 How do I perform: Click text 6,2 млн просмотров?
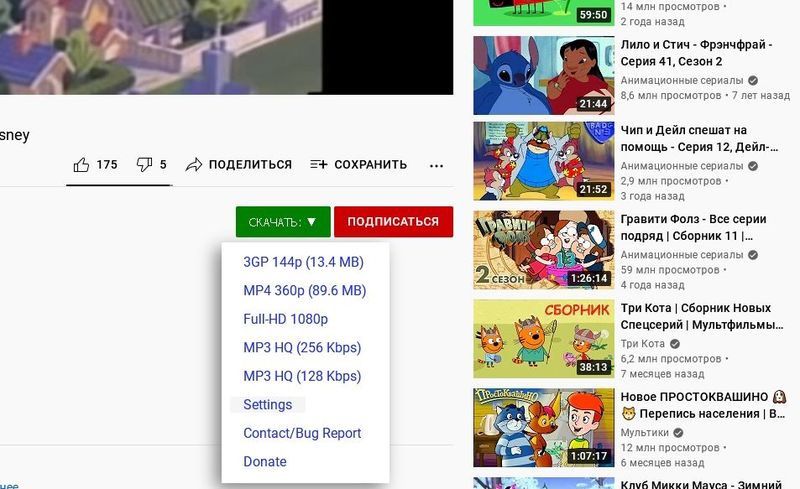[671, 359]
